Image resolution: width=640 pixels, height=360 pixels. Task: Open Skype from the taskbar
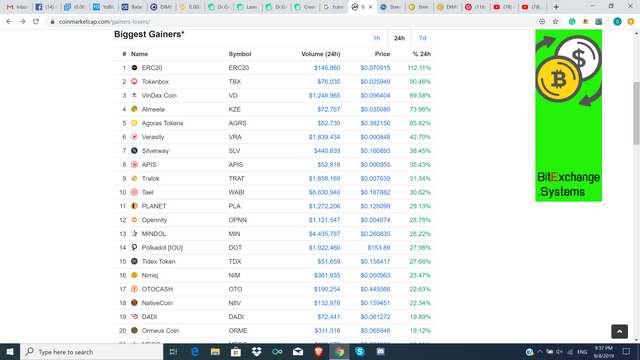(x=360, y=352)
